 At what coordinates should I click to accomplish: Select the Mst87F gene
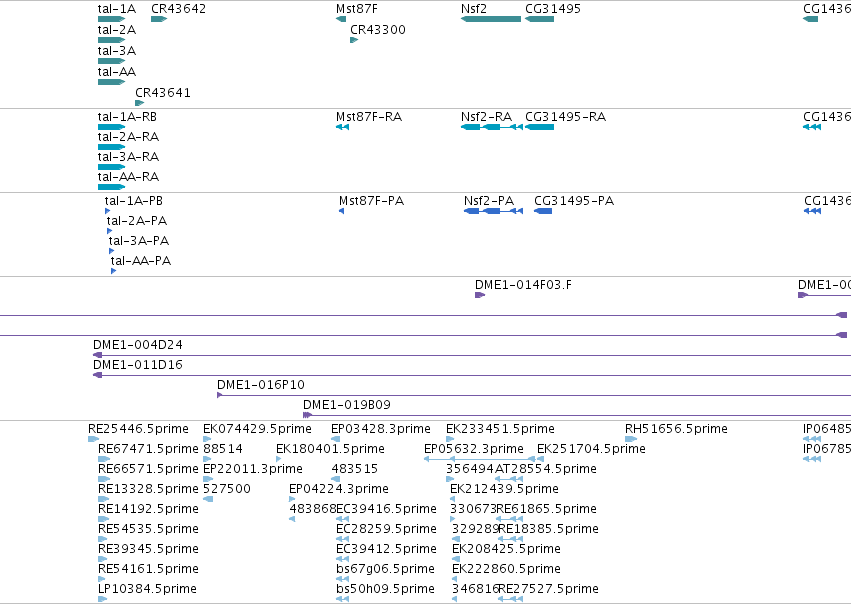tap(341, 19)
